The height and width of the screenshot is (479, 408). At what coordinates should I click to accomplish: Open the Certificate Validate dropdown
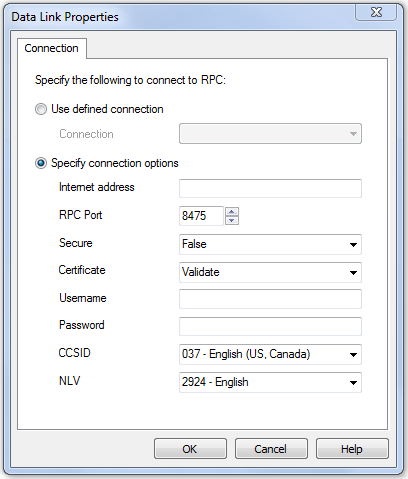(270, 272)
